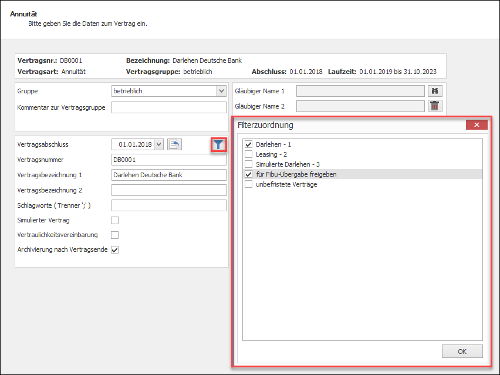500x375 pixels.
Task: Click the Vertragsart value Annuität
Action: (73, 72)
